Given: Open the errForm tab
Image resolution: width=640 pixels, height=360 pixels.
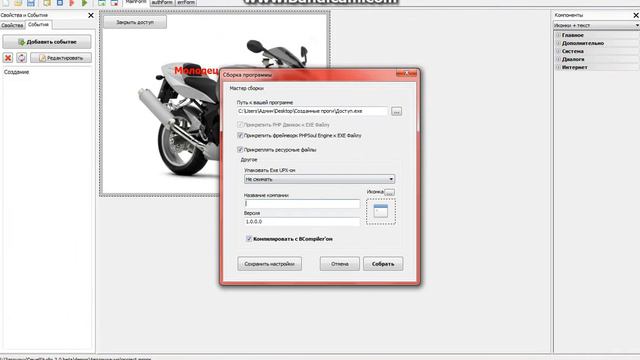Looking at the screenshot, I should coord(186,2).
